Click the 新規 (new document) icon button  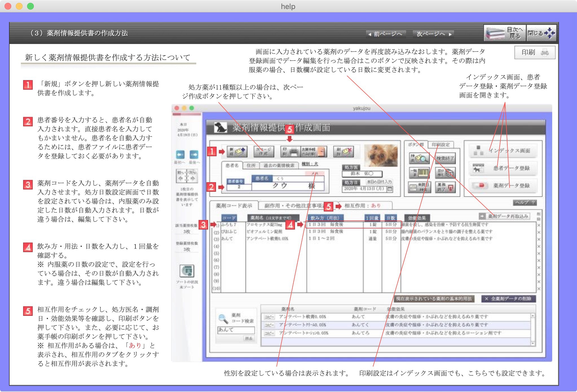pyautogui.click(x=238, y=152)
